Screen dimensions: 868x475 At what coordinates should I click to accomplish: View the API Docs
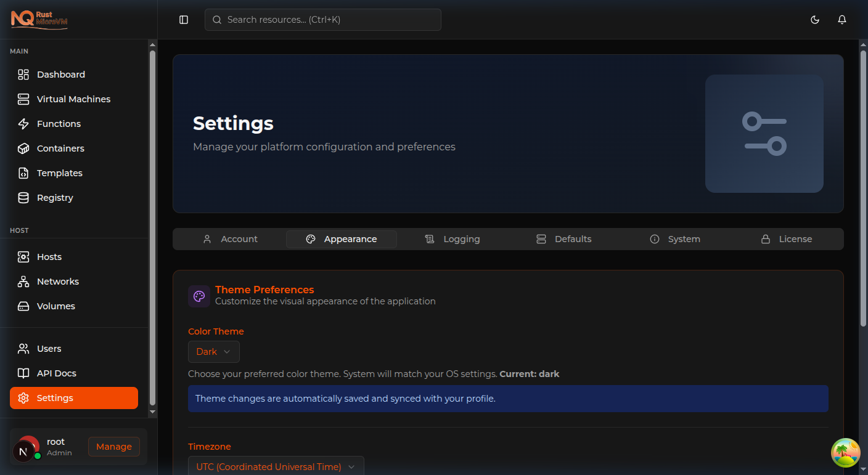(x=56, y=373)
